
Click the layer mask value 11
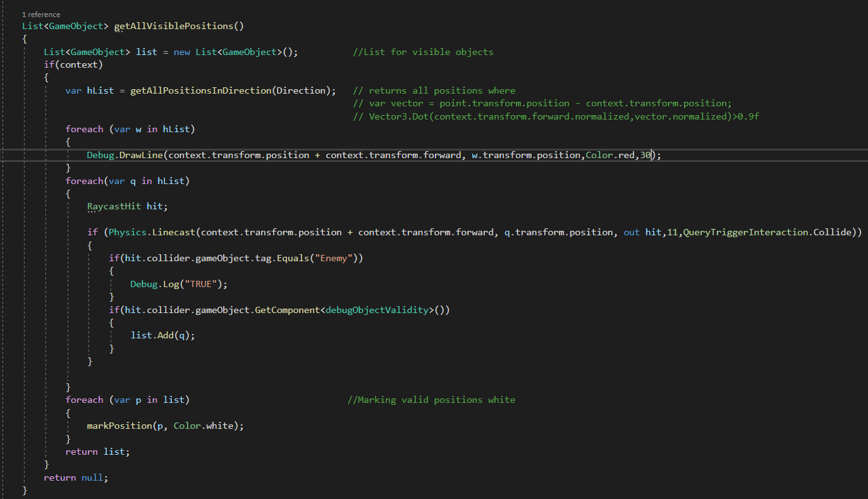pyautogui.click(x=672, y=232)
